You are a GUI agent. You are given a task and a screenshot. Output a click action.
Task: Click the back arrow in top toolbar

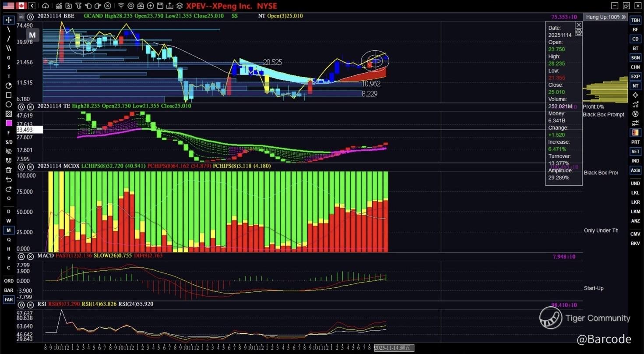point(32,6)
